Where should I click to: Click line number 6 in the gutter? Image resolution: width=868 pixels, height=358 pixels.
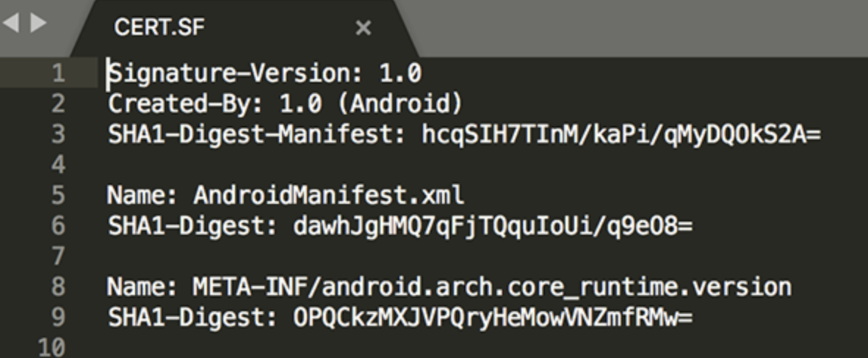(57, 226)
